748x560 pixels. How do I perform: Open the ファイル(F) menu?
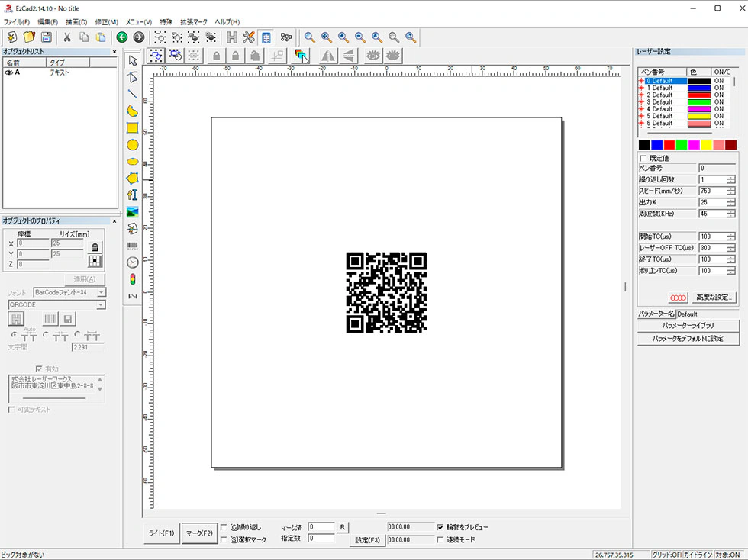pos(17,22)
